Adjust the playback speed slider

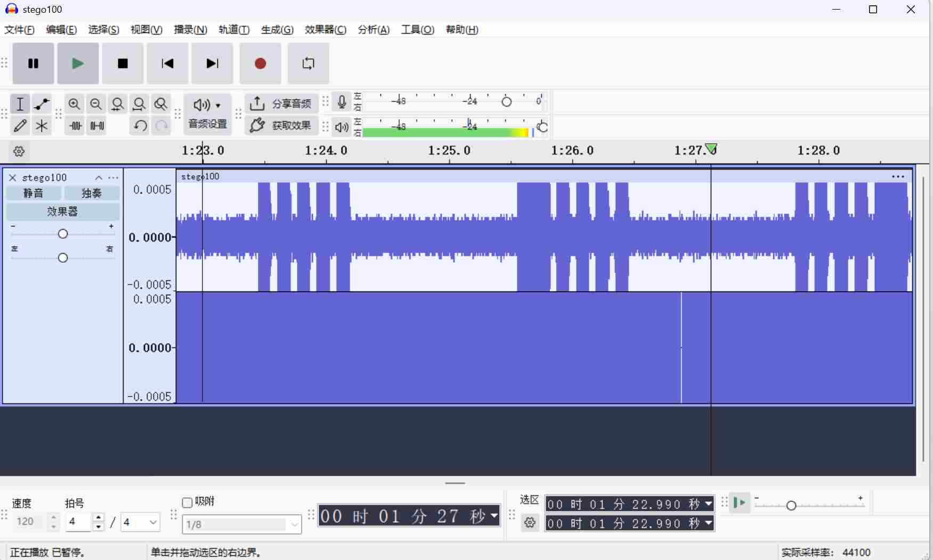791,505
